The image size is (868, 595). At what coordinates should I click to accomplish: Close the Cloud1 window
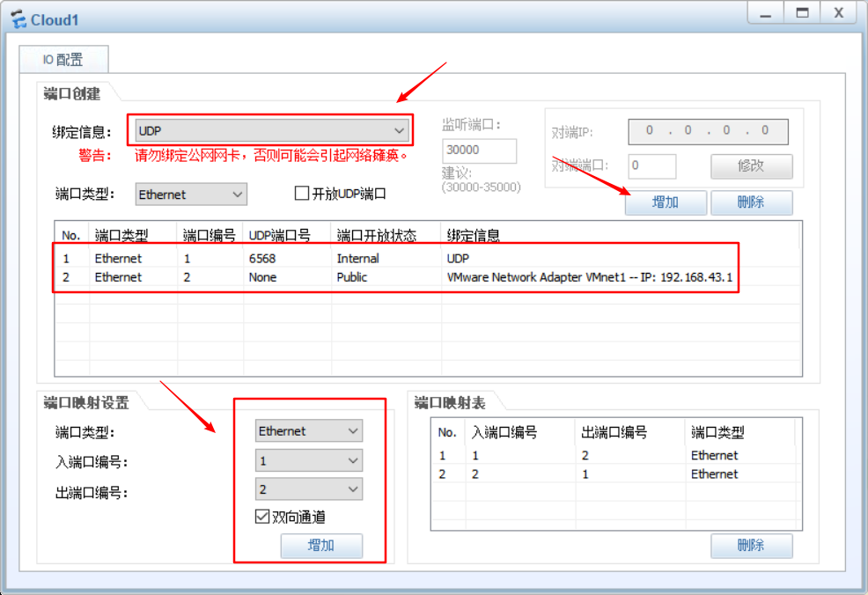coord(839,13)
